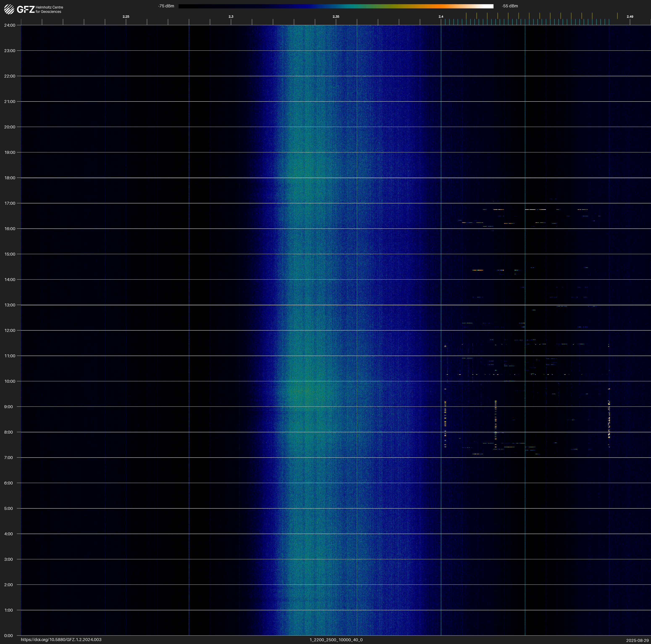Click the -55 dBm colorbar label
651x644 pixels.
coord(510,6)
